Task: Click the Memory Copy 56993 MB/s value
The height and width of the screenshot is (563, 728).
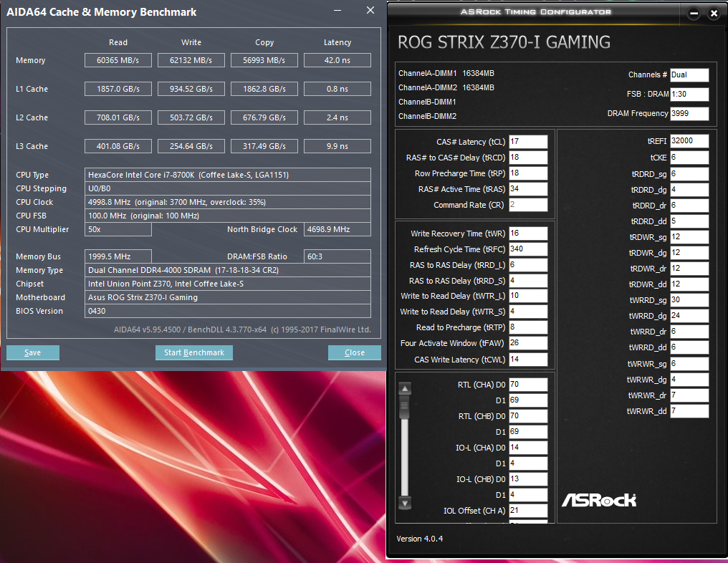Action: coord(264,60)
